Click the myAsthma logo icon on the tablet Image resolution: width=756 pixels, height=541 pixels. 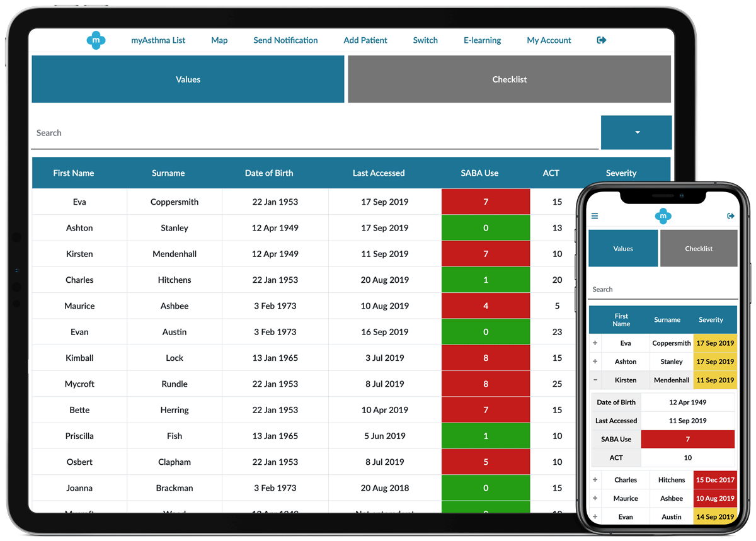(96, 40)
